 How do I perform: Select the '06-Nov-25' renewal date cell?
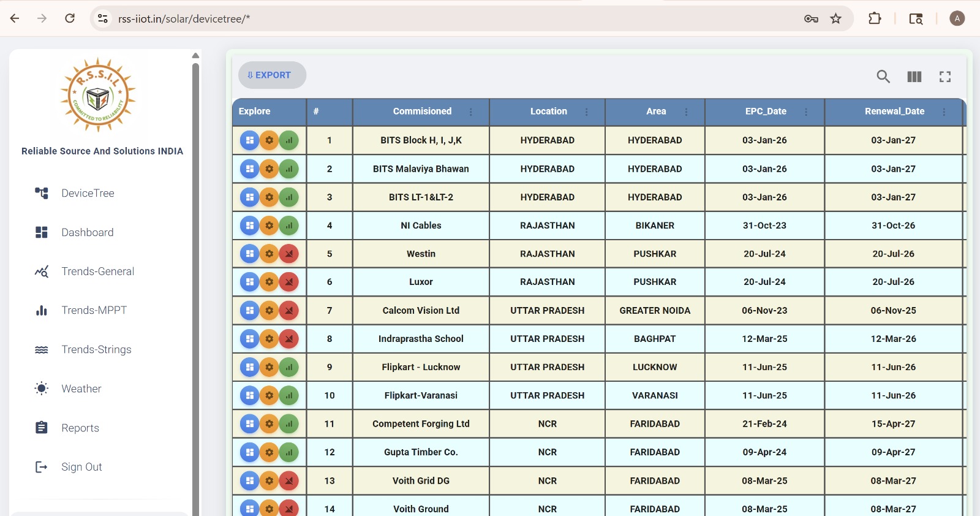tap(893, 311)
